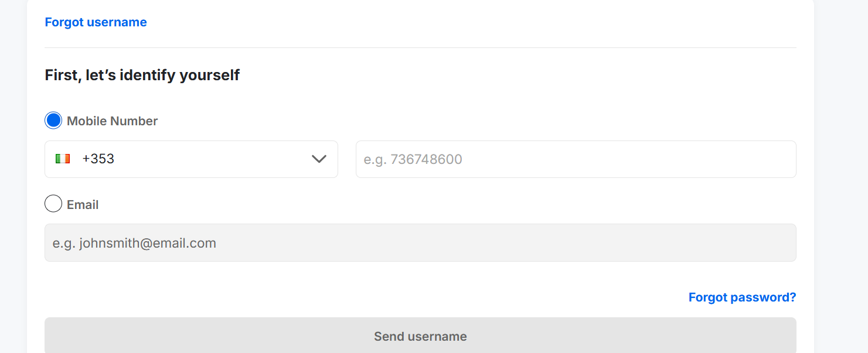Click the Ireland flag icon
The height and width of the screenshot is (353, 868).
(63, 159)
